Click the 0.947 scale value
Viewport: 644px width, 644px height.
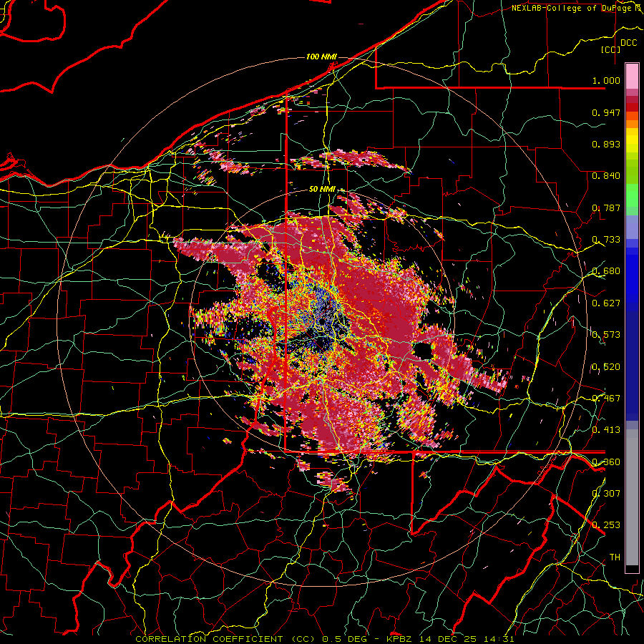[606, 112]
